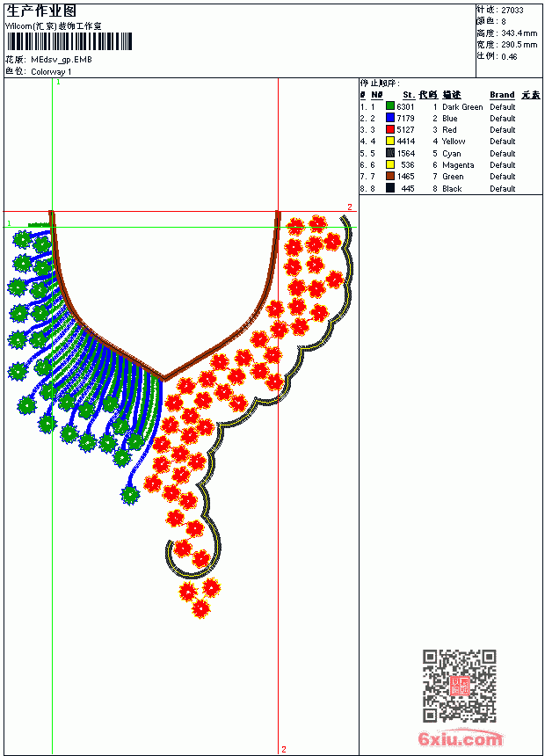This screenshot has width=545, height=756.
Task: Select the Colorway 1 label
Action: (51, 72)
